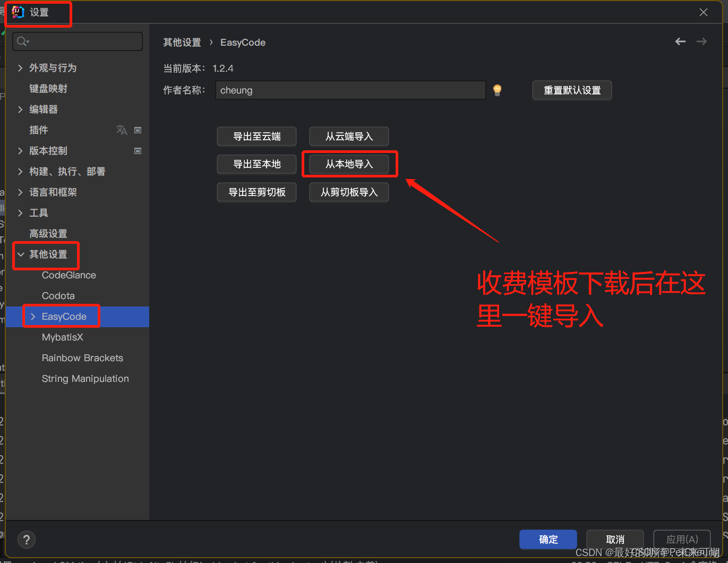The width and height of the screenshot is (728, 563).
Task: Click the small square icon beside 版本控制
Action: click(x=138, y=150)
